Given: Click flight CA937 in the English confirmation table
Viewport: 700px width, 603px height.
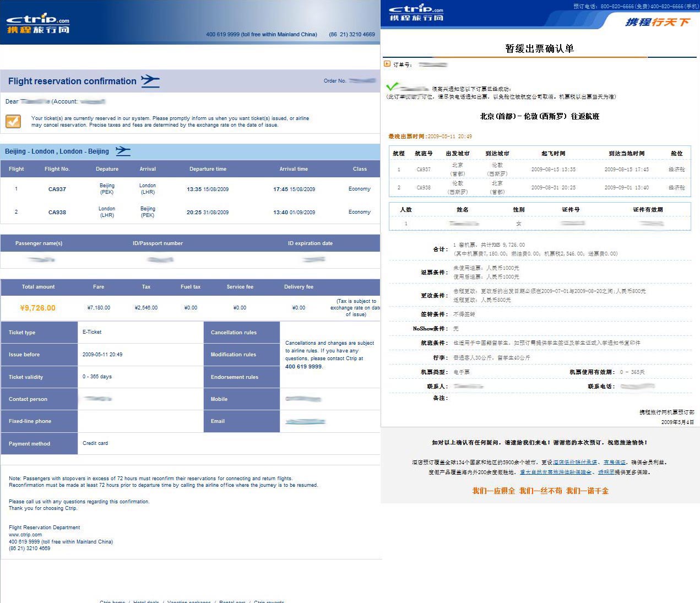Looking at the screenshot, I should 57,189.
